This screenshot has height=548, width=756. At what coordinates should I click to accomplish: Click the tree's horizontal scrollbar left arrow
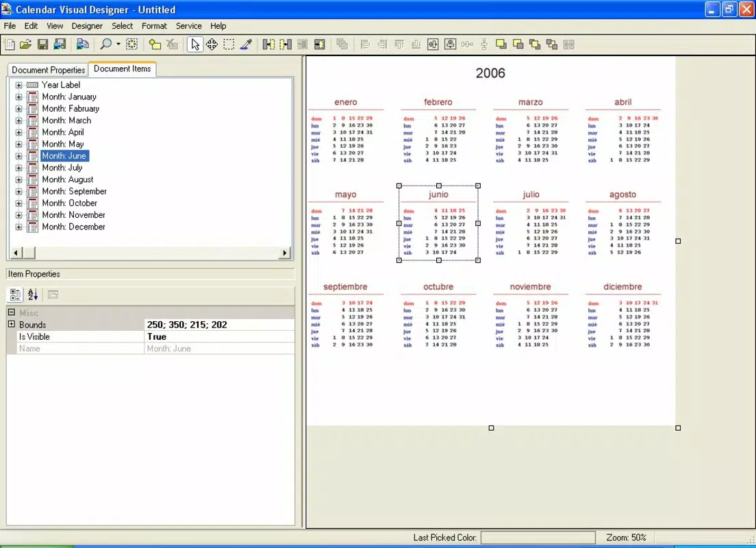tap(16, 253)
